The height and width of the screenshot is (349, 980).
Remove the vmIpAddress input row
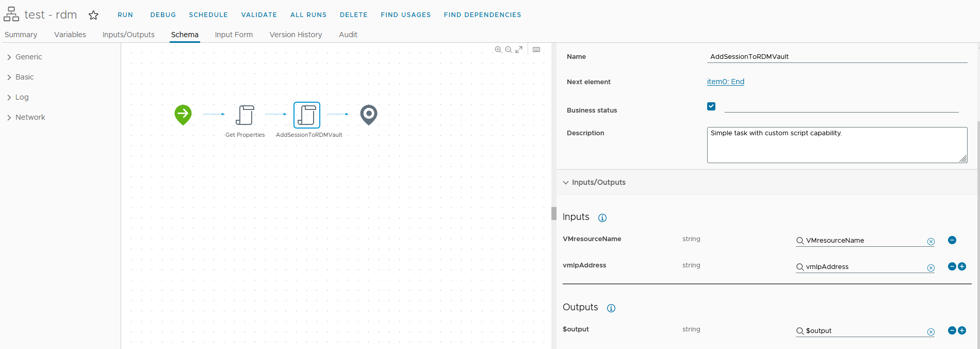(x=952, y=266)
